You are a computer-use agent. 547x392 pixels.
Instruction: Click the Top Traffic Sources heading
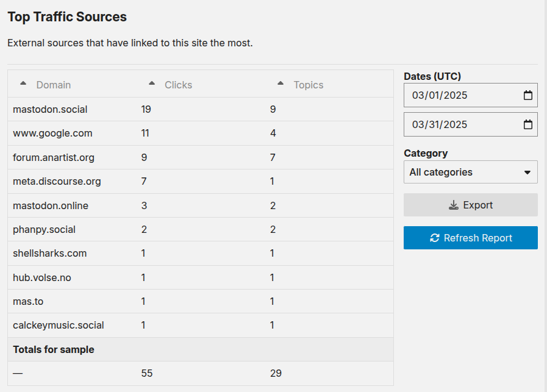point(67,16)
